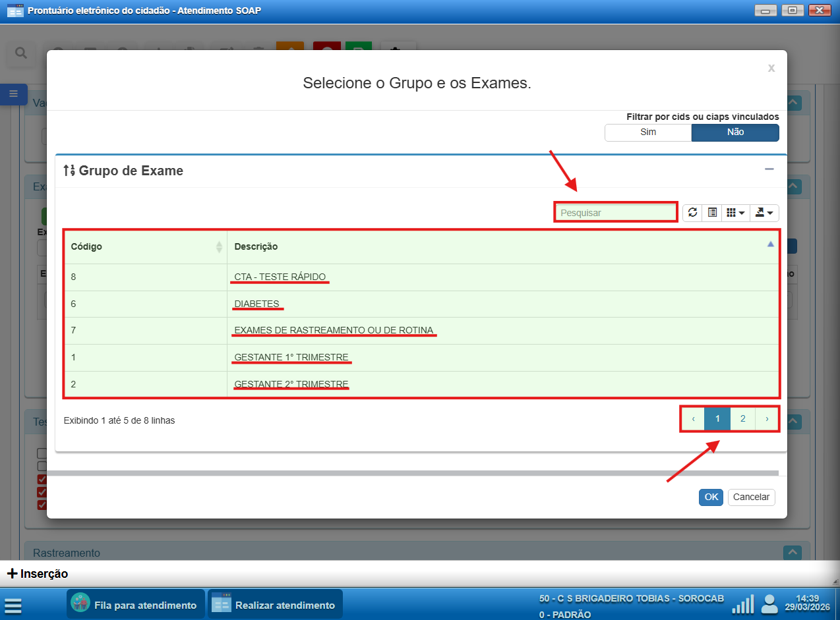Click the refresh icon in the table toolbar

tap(692, 212)
